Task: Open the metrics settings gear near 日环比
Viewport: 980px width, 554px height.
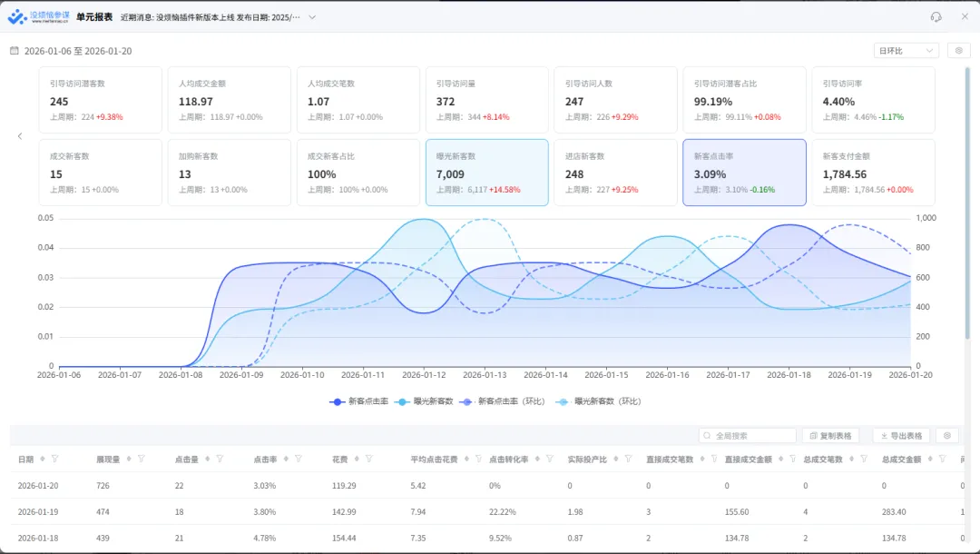Action: pos(959,51)
